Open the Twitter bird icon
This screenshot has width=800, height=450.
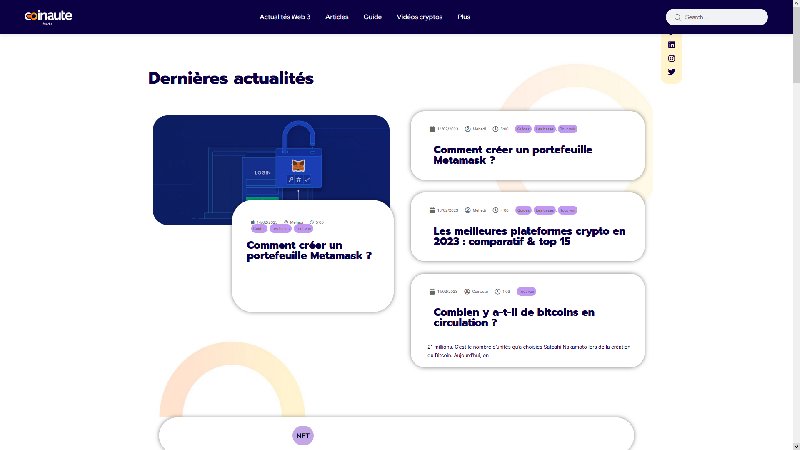coord(671,72)
